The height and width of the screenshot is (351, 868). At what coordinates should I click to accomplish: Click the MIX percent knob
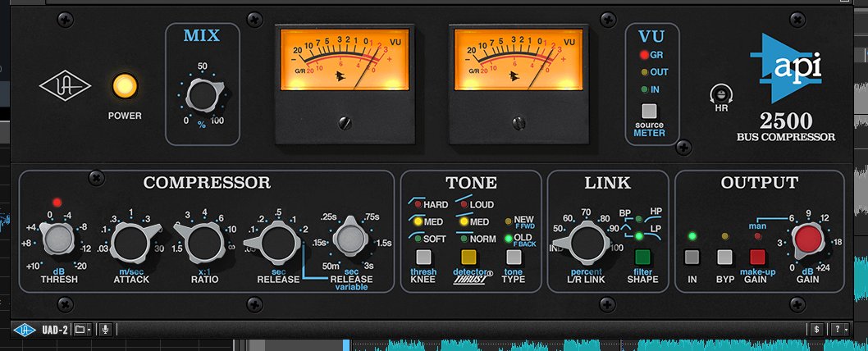pos(204,96)
